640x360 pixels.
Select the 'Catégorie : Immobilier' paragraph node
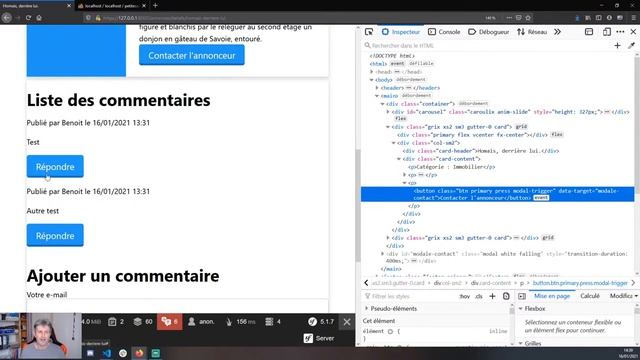(451, 167)
